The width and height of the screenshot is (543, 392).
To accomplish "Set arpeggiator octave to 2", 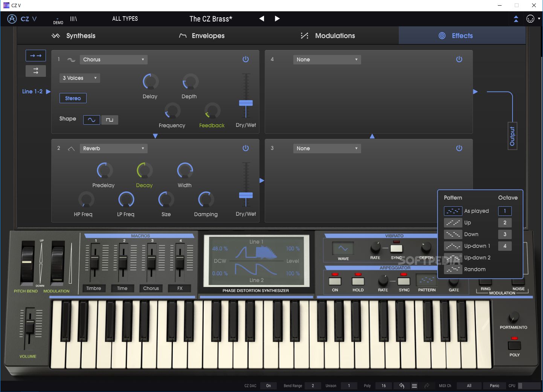I will click(505, 223).
